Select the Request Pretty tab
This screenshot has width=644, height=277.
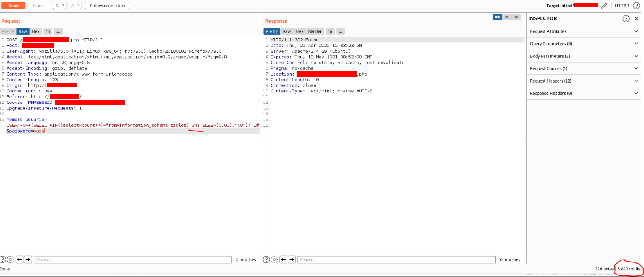coord(8,31)
